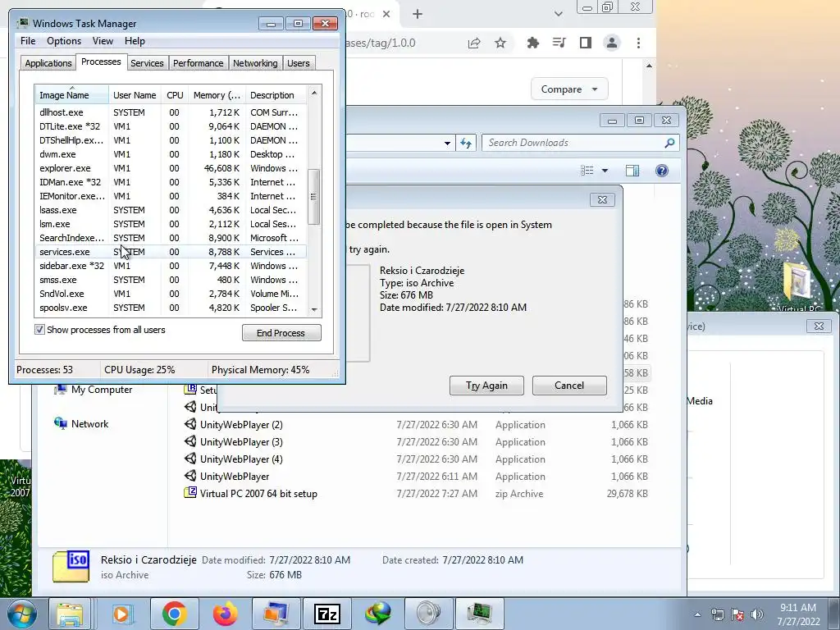The height and width of the screenshot is (630, 840).
Task: Click Try Again button in the dialog
Action: pyautogui.click(x=486, y=386)
